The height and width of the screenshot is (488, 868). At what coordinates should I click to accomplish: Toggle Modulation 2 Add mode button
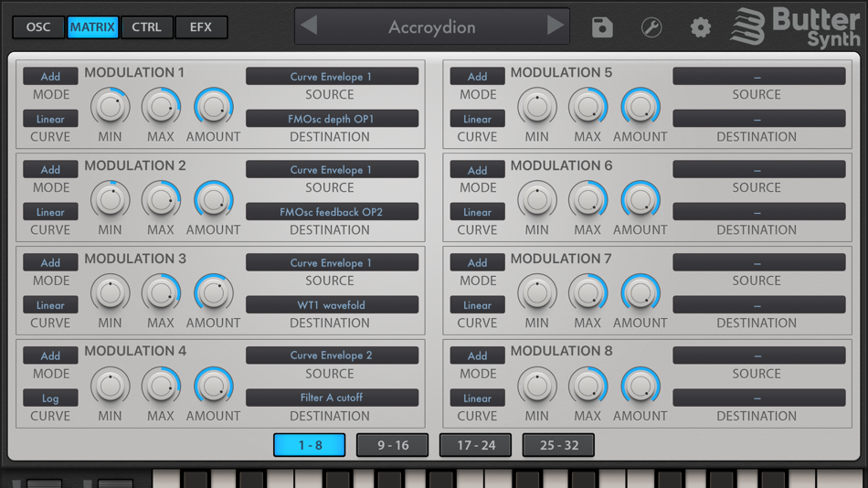point(50,169)
